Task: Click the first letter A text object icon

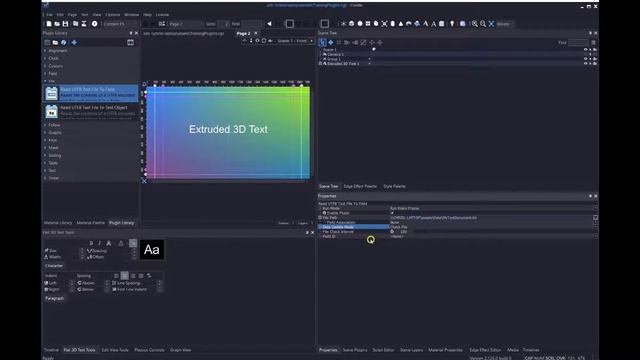Action: point(425,24)
